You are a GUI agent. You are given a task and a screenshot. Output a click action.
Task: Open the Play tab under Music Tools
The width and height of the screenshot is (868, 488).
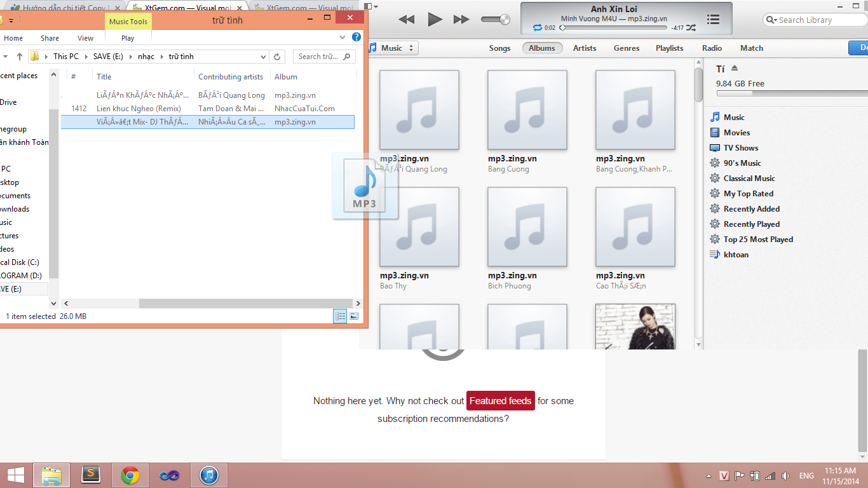click(x=128, y=38)
